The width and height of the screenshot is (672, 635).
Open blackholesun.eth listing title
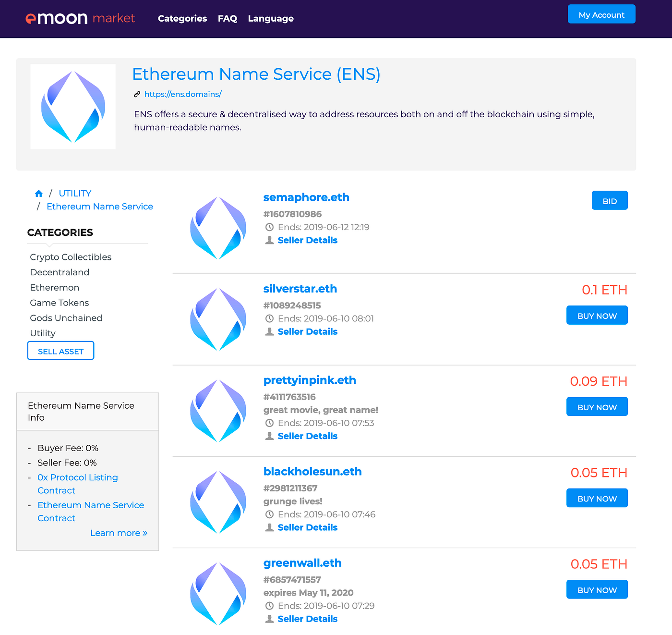[312, 472]
